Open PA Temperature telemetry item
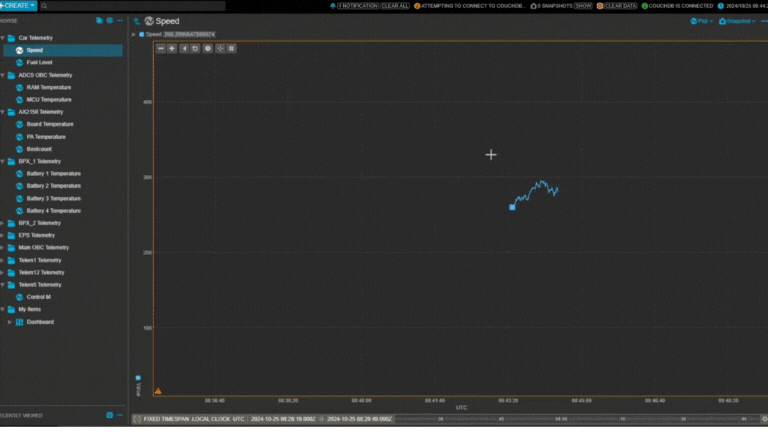The width and height of the screenshot is (768, 432). coord(46,137)
